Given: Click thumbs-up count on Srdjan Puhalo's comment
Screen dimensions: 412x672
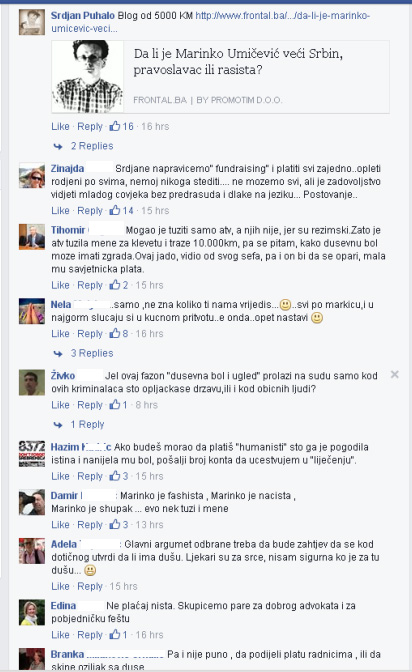Looking at the screenshot, I should pos(128,126).
